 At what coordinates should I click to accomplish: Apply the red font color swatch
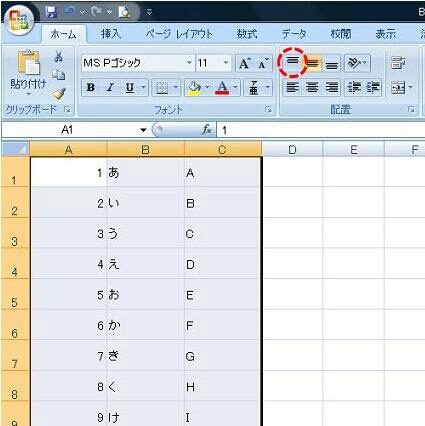pyautogui.click(x=222, y=88)
